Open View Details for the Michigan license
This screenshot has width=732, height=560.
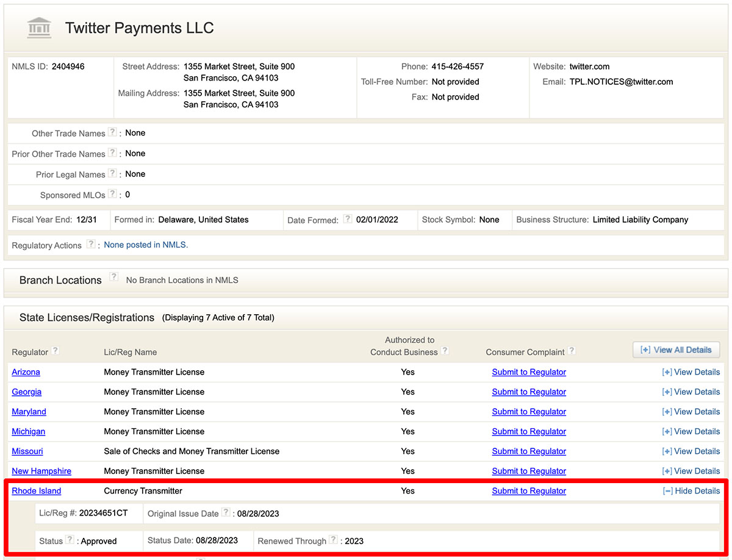click(691, 431)
